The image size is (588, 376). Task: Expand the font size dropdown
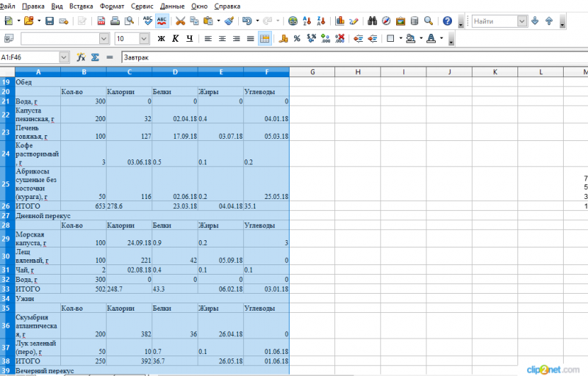144,38
